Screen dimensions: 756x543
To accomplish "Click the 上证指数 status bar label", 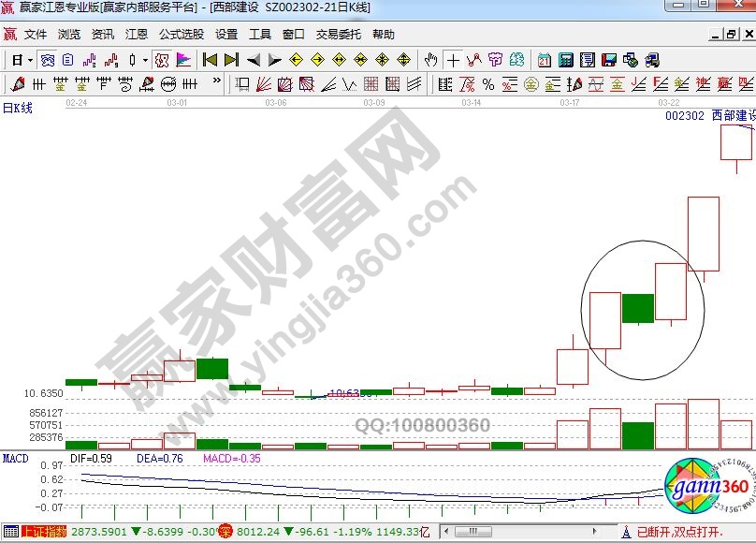I will click(45, 532).
